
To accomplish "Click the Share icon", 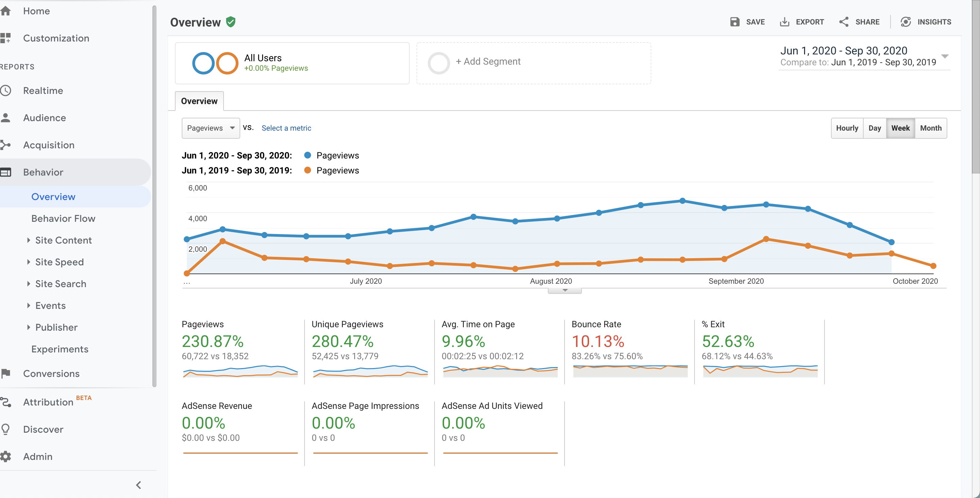I will pyautogui.click(x=844, y=22).
